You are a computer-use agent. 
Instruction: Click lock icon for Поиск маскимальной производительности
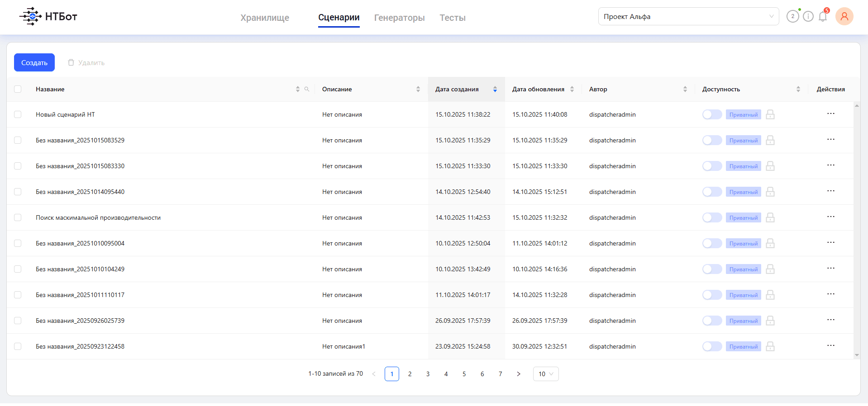pos(770,217)
